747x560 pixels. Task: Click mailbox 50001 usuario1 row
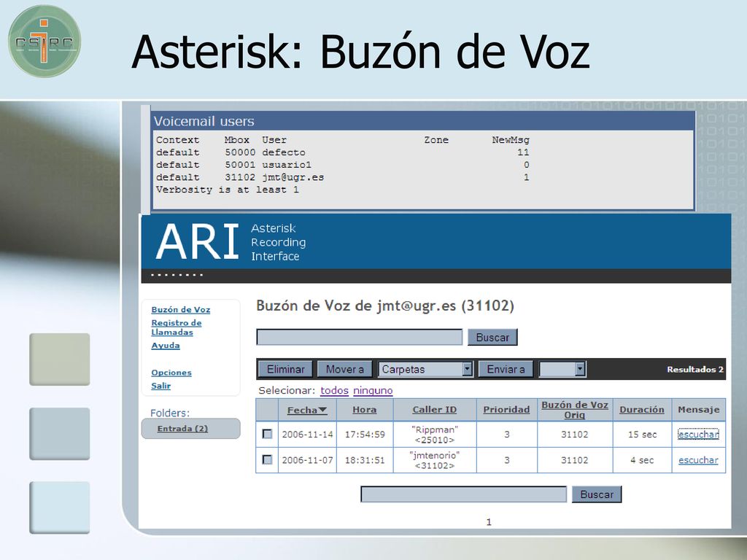click(343, 165)
